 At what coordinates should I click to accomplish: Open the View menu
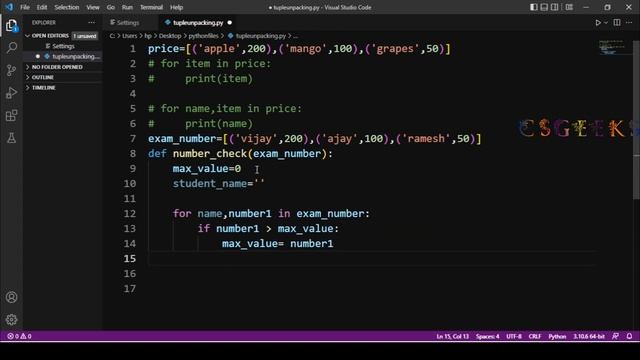[x=93, y=7]
